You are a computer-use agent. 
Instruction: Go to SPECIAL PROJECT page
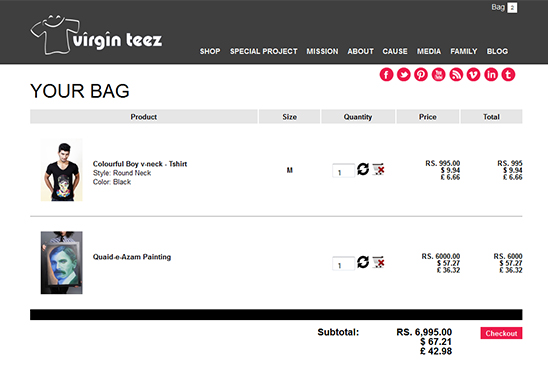coord(264,51)
